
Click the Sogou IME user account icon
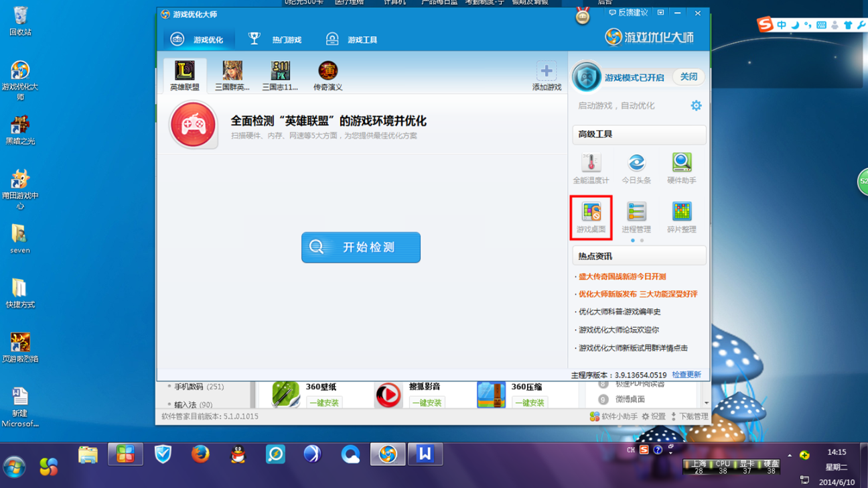click(x=835, y=25)
